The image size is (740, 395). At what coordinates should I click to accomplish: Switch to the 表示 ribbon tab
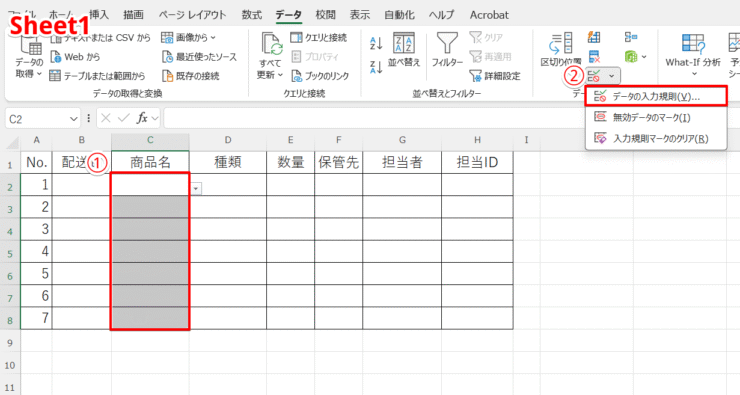coord(360,15)
